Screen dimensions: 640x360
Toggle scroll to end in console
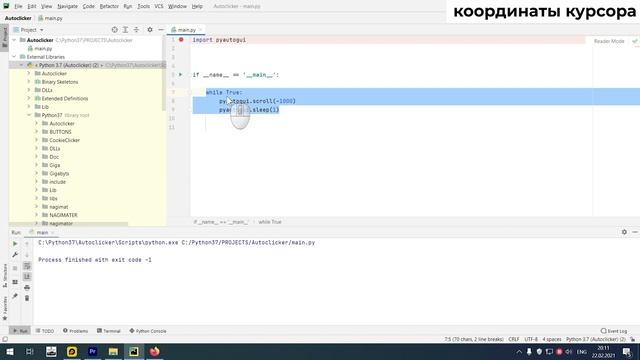pyautogui.click(x=27, y=276)
